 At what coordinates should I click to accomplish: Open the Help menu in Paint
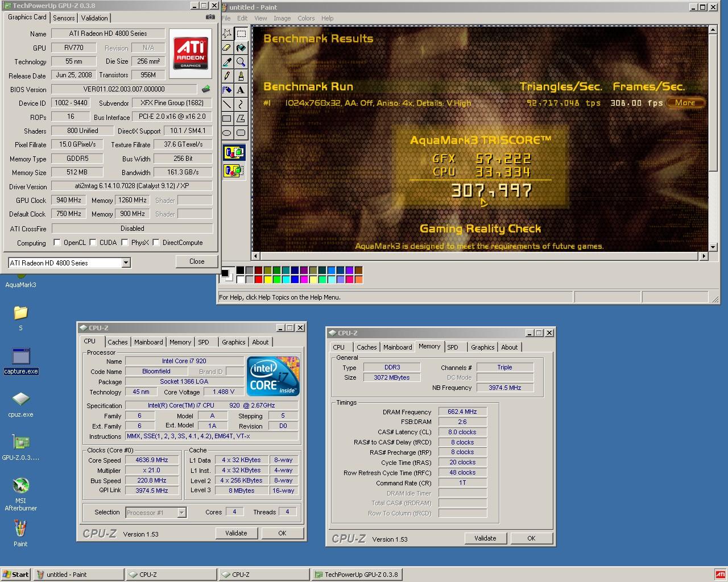(x=327, y=18)
